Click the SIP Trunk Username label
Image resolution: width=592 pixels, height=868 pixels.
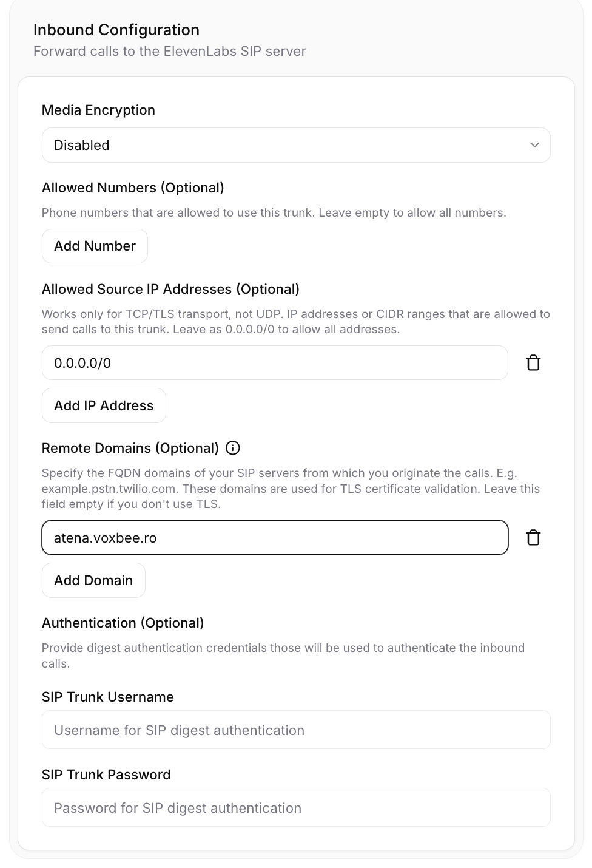[107, 697]
